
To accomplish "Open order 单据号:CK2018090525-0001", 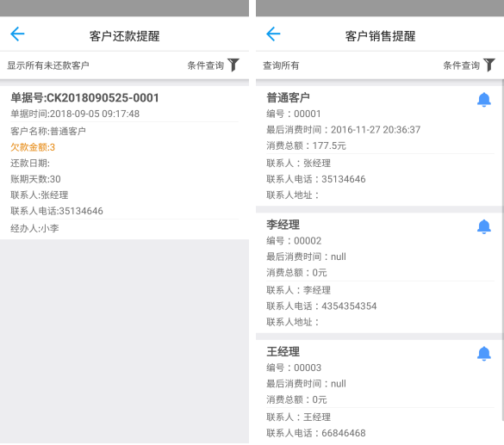I will [x=84, y=97].
